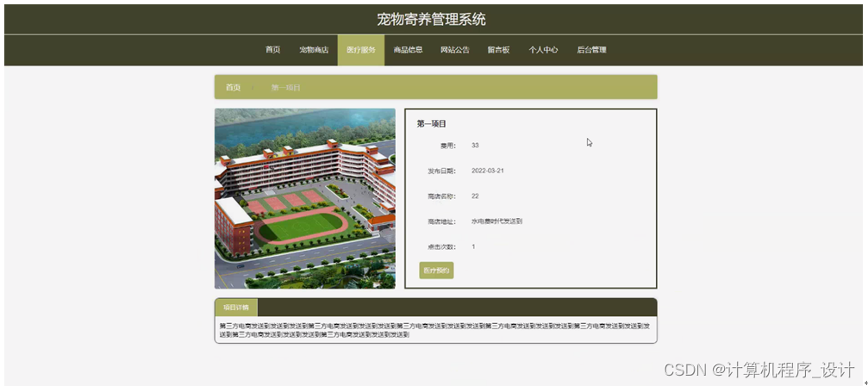The width and height of the screenshot is (868, 386).
Task: Click the 医疗预约 button
Action: point(436,271)
